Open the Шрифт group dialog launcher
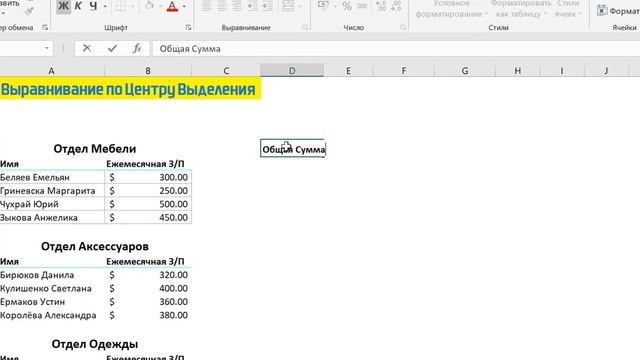This screenshot has width=640, height=360. (188, 28)
